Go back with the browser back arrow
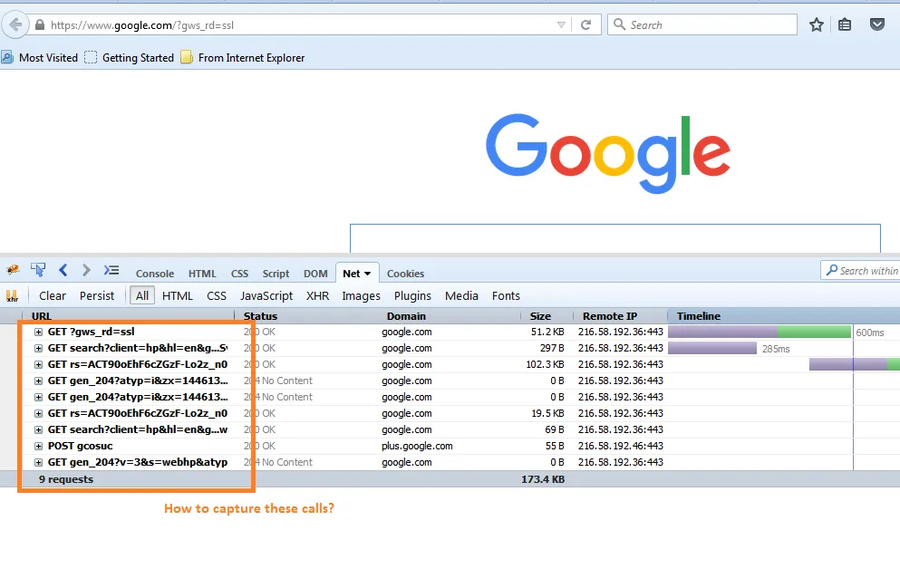 (15, 25)
